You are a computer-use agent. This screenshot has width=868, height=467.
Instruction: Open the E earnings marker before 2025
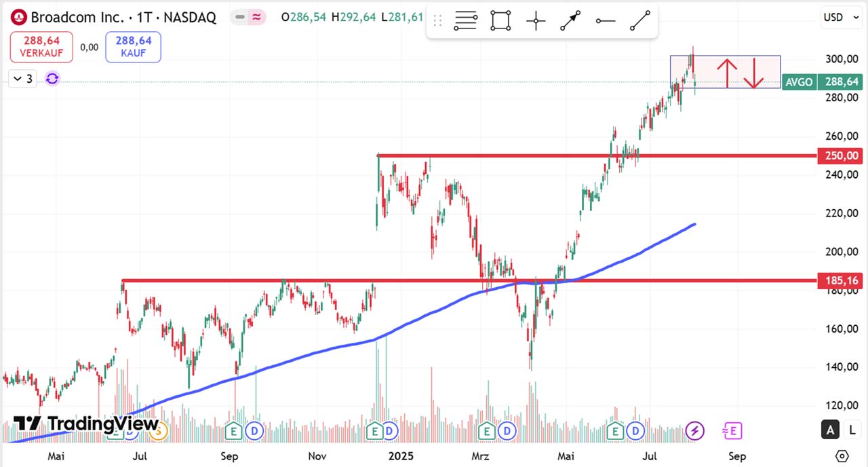point(374,430)
